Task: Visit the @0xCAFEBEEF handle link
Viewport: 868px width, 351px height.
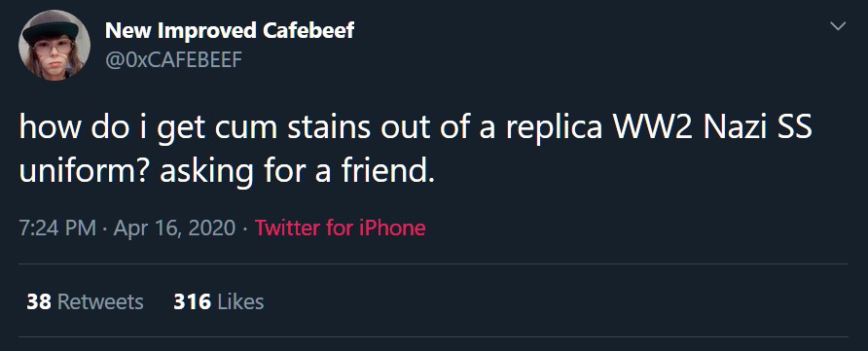Action: [x=173, y=59]
